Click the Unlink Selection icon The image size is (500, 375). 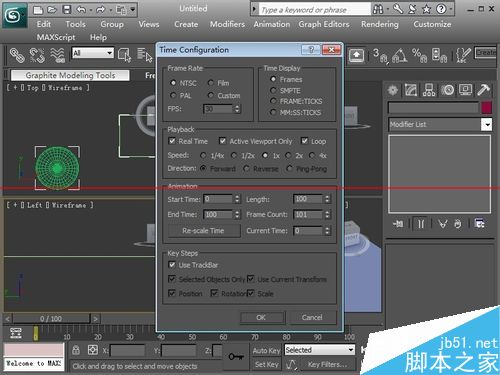point(37,55)
